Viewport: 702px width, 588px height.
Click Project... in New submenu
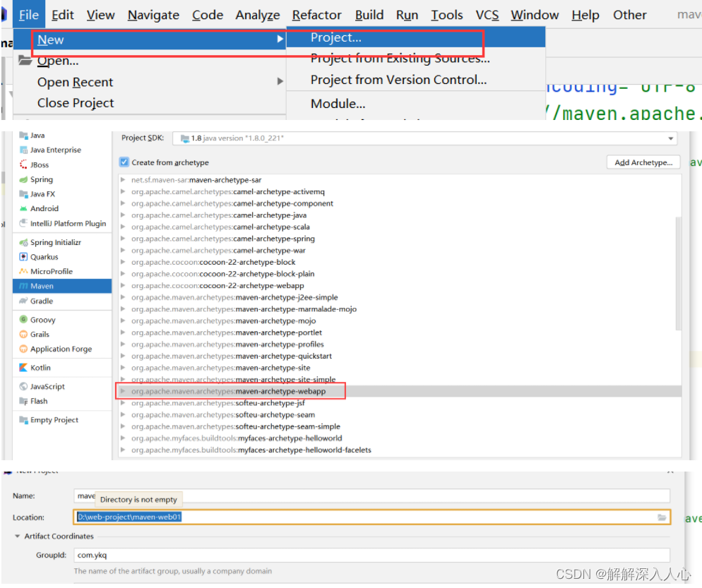415,37
